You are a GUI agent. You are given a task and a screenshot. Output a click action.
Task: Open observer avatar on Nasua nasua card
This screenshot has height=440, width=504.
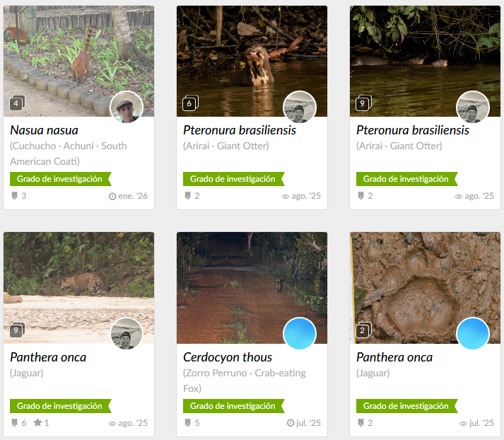127,107
